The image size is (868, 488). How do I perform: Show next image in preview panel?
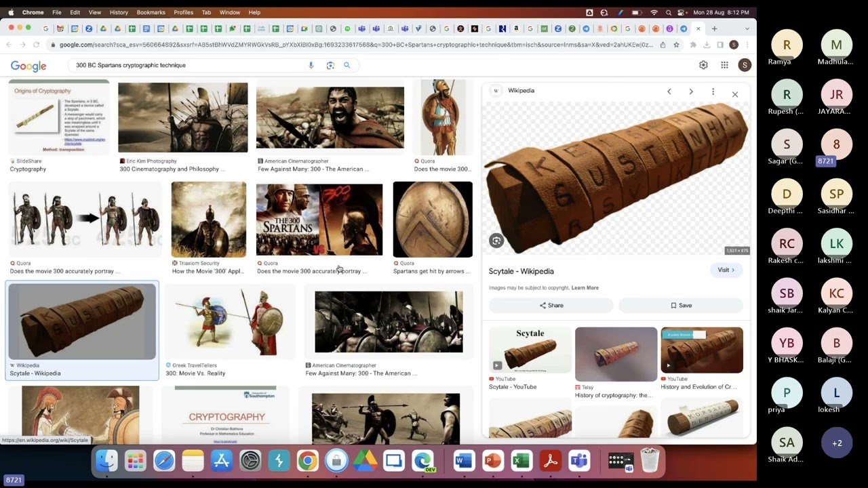click(691, 91)
